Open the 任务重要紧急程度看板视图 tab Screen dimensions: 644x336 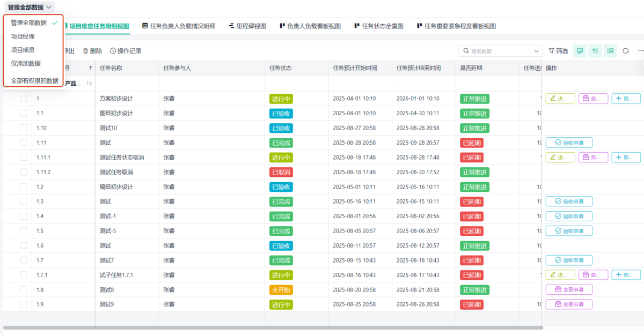pos(456,26)
